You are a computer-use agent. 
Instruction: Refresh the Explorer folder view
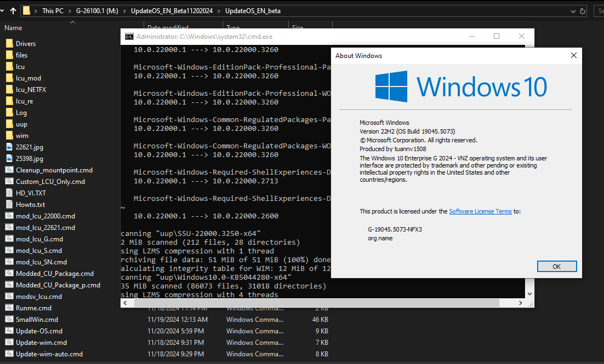(583, 11)
